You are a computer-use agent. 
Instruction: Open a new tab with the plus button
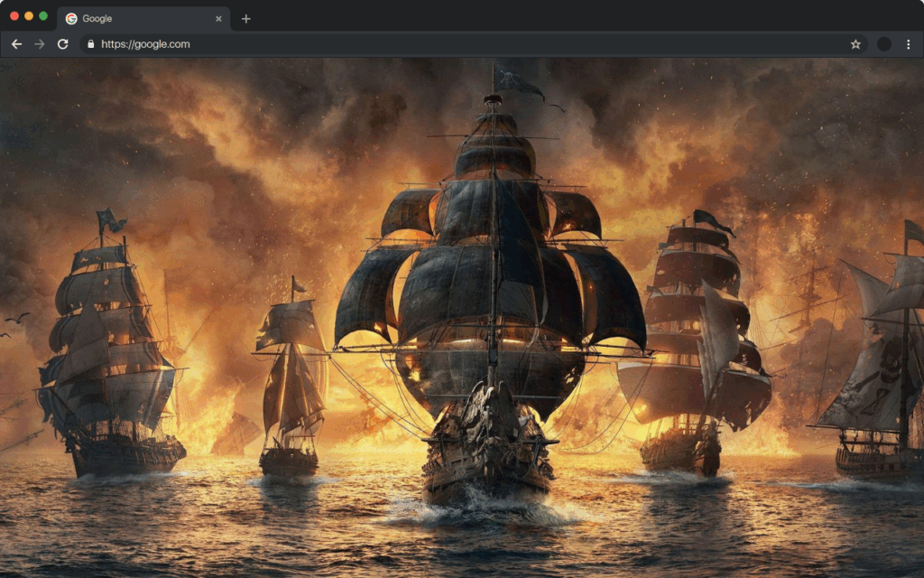coord(245,19)
